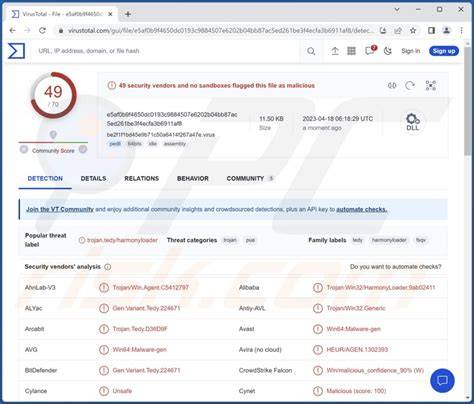
Task: Click the browser address bar
Action: point(220,31)
